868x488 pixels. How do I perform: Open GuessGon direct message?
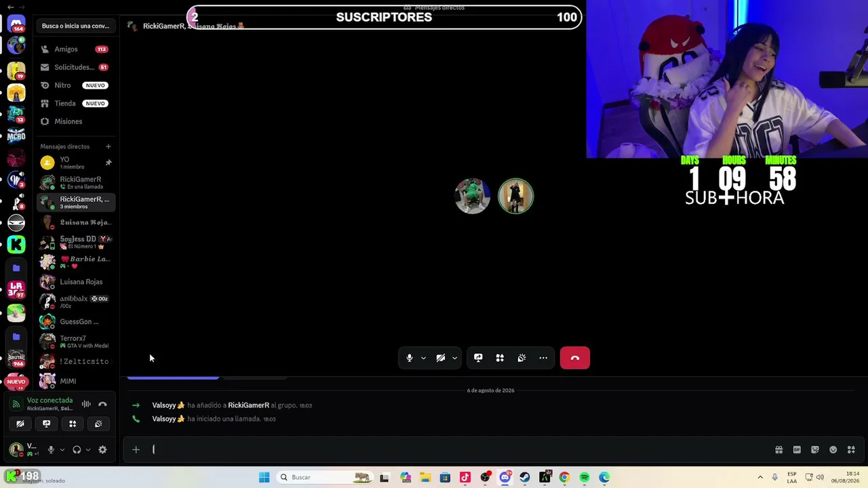75,321
